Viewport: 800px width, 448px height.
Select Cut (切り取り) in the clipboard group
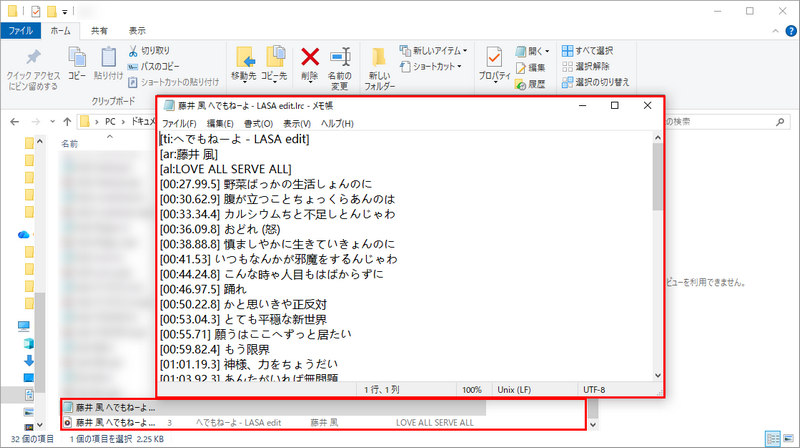click(148, 51)
